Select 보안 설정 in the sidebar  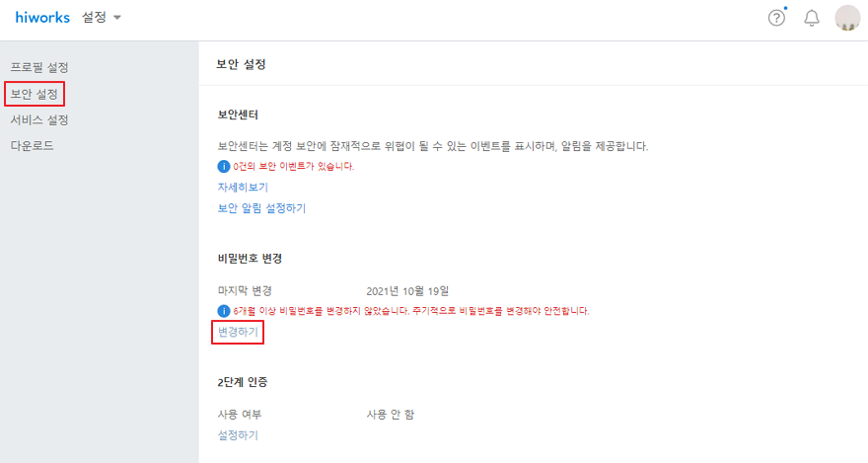[35, 94]
